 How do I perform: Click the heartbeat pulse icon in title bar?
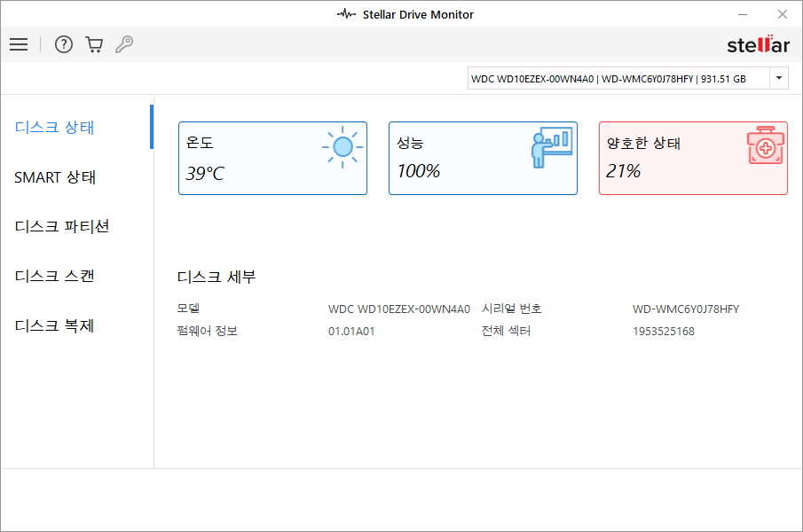point(347,14)
